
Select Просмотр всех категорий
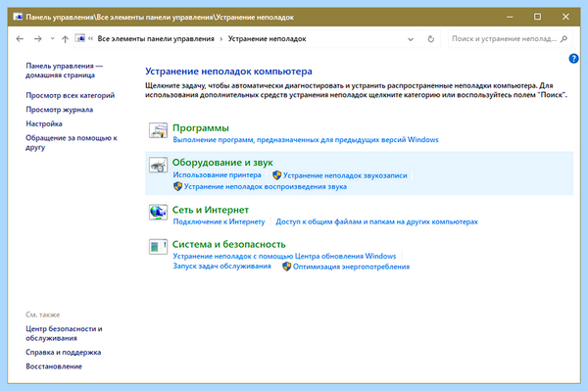71,95
